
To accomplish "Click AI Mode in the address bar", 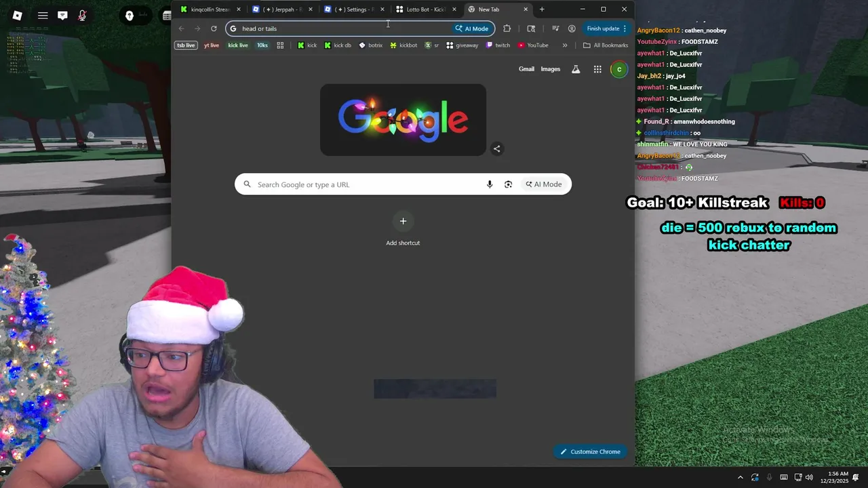I will coord(472,28).
